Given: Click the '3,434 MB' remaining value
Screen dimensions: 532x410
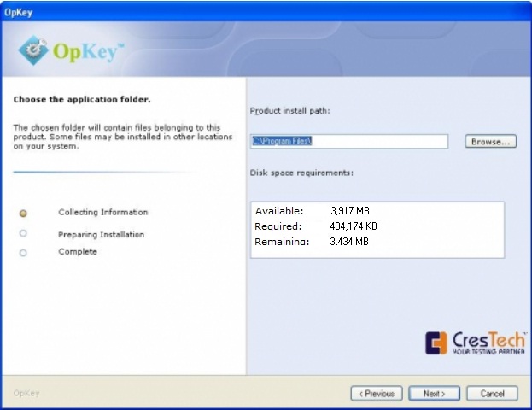Looking at the screenshot, I should pyautogui.click(x=349, y=242).
